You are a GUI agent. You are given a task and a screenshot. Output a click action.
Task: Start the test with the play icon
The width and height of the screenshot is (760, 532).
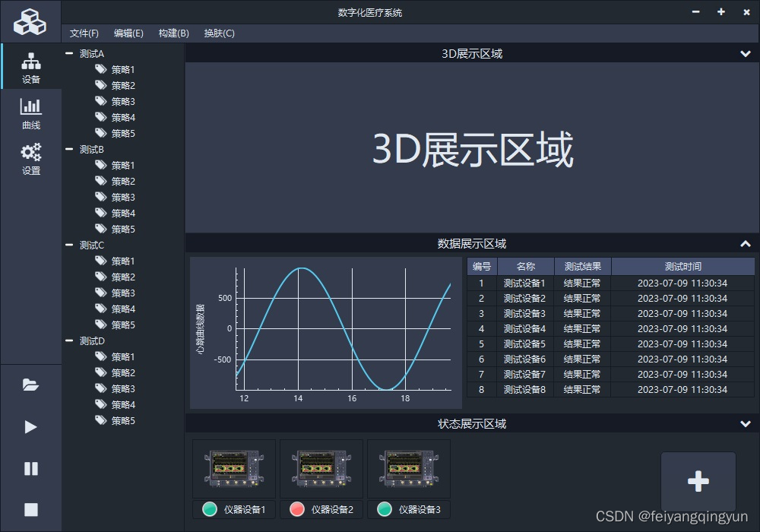(x=31, y=427)
